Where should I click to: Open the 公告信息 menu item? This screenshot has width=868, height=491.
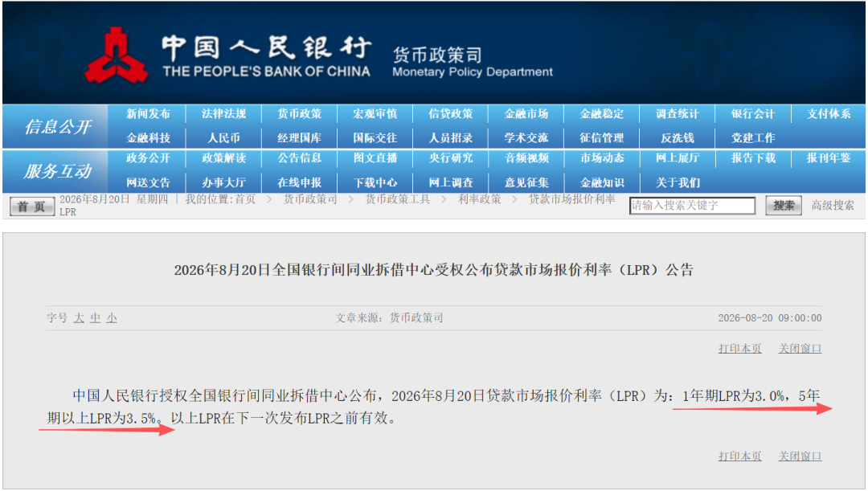300,158
